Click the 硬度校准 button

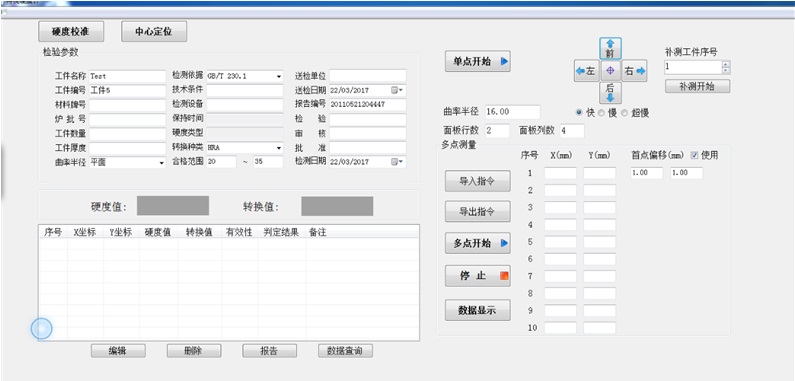pyautogui.click(x=71, y=31)
